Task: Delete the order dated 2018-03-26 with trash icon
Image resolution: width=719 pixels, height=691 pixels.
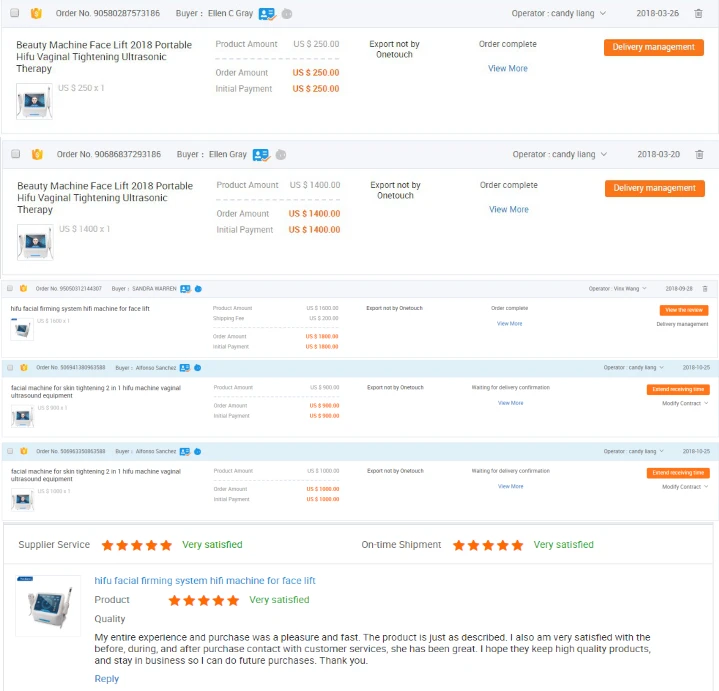Action: click(698, 13)
